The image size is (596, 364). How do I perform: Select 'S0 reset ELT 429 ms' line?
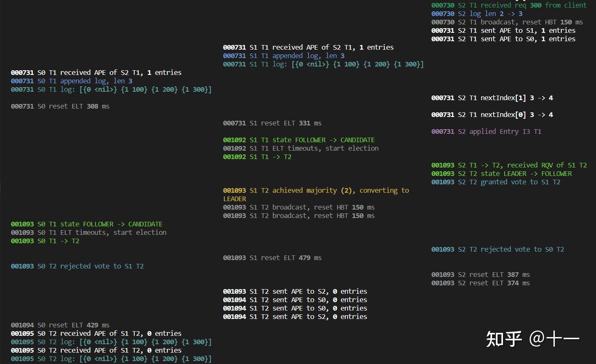point(60,325)
